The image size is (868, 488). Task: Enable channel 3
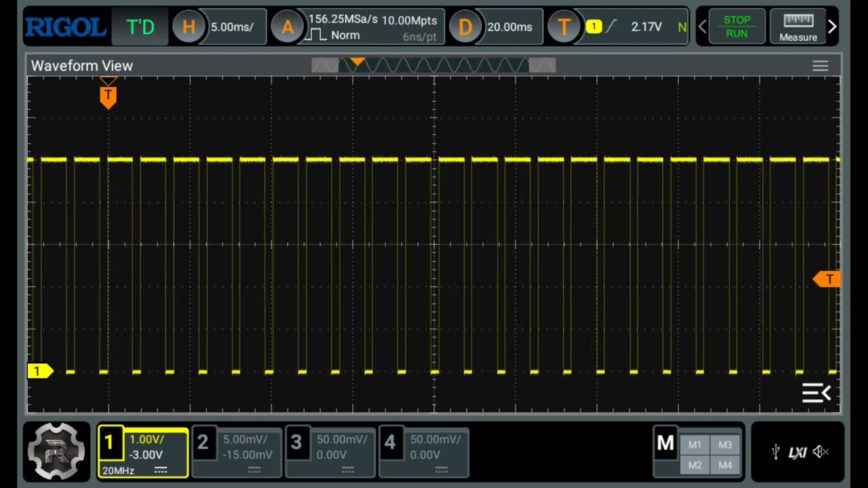pos(330,451)
